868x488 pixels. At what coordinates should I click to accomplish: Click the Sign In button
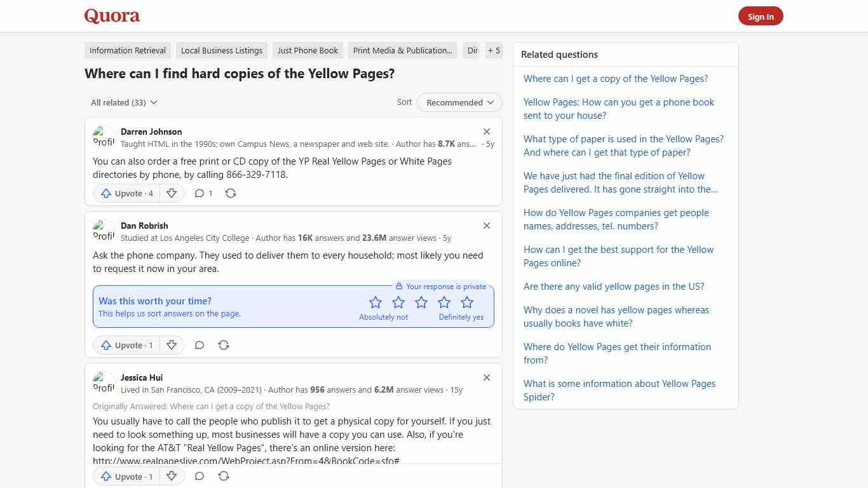[x=761, y=16]
